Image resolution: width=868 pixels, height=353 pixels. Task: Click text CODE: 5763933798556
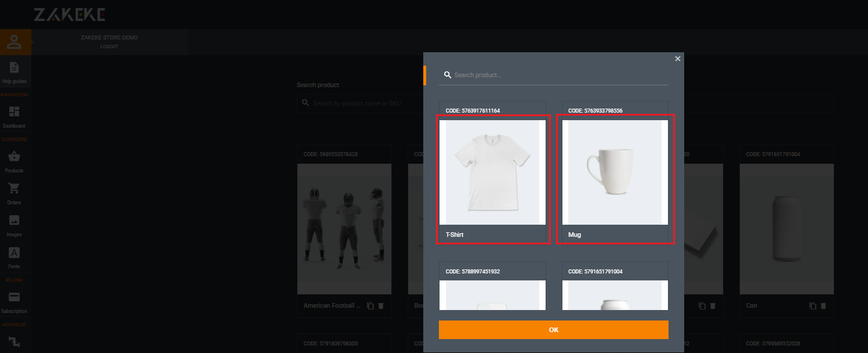[595, 110]
